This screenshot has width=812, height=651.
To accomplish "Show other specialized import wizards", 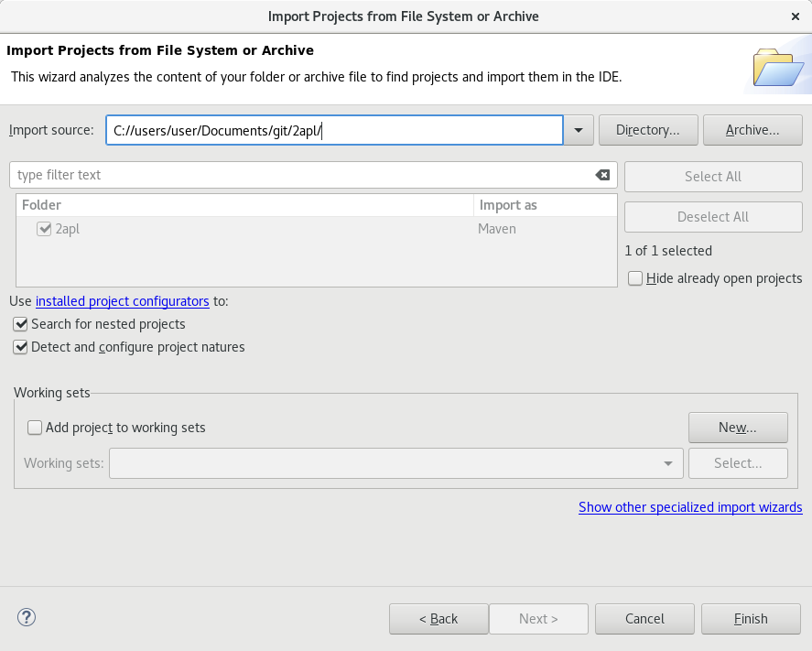I will point(689,507).
